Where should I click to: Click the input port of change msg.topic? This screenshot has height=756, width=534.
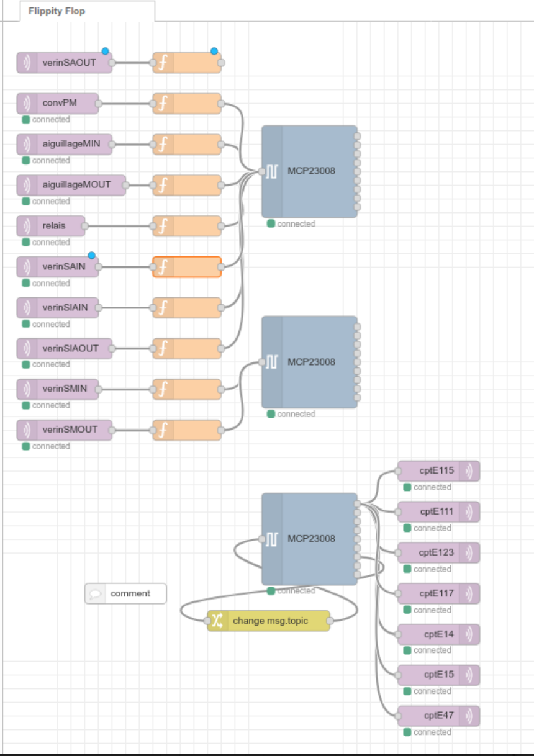(207, 621)
